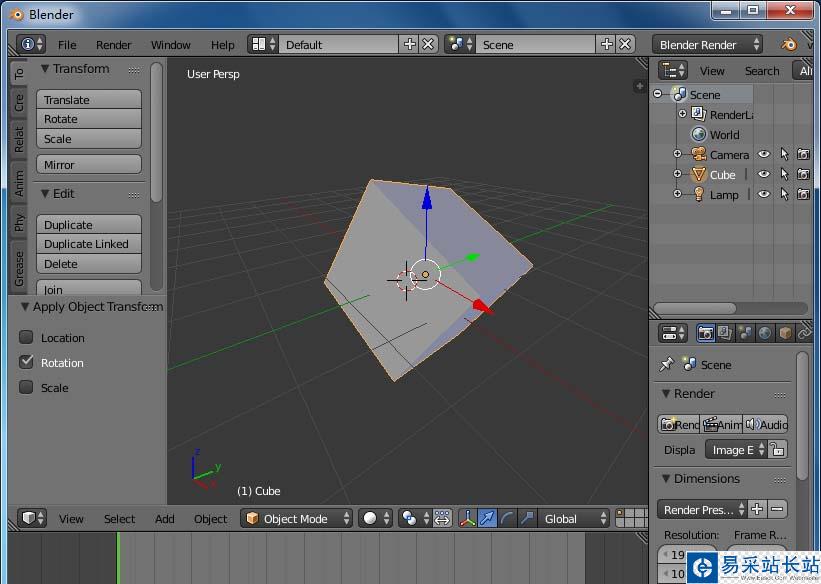Viewport: 821px width, 584px height.
Task: Click the outliner horizontal scrollbar
Action: pyautogui.click(x=694, y=308)
